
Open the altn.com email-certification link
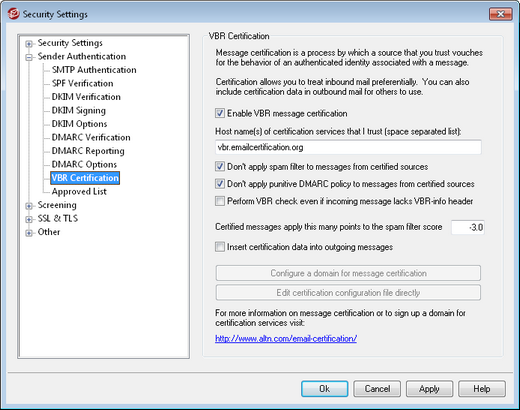click(x=286, y=339)
